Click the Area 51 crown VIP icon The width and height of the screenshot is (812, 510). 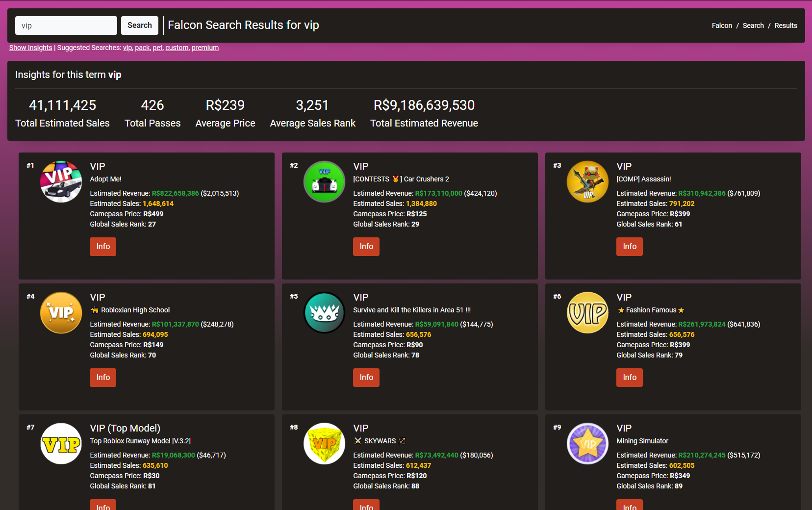(324, 312)
